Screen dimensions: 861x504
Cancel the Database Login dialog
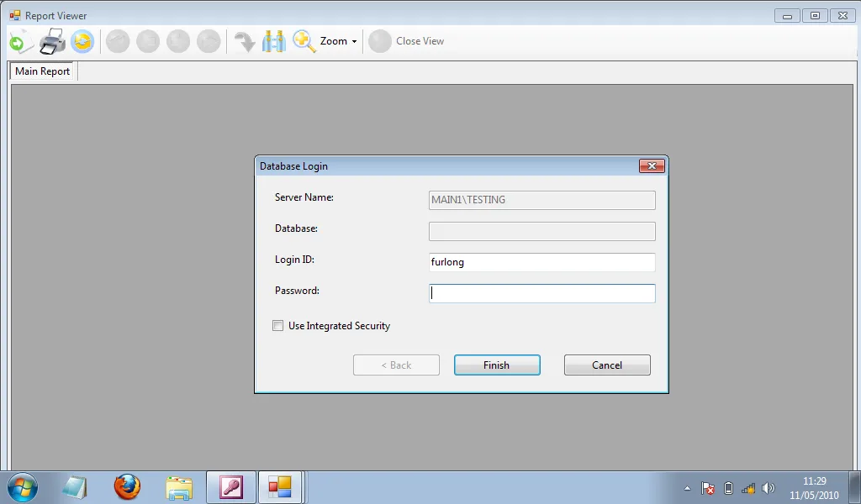tap(607, 365)
